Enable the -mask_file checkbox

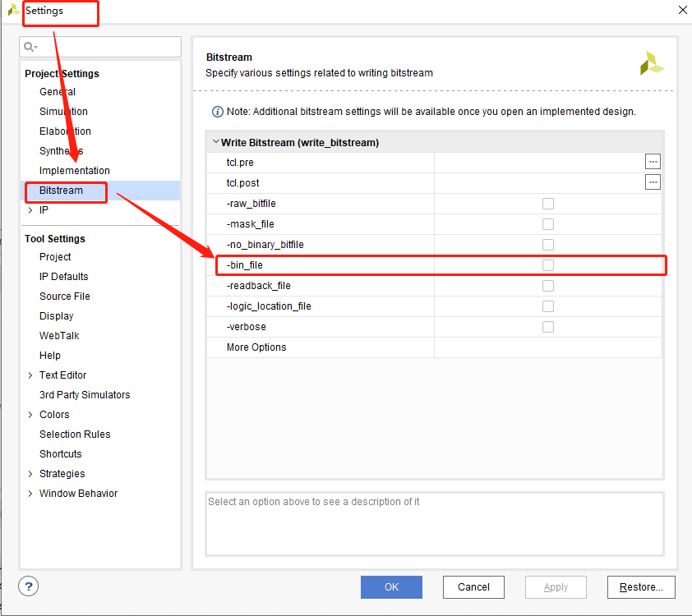click(x=548, y=224)
